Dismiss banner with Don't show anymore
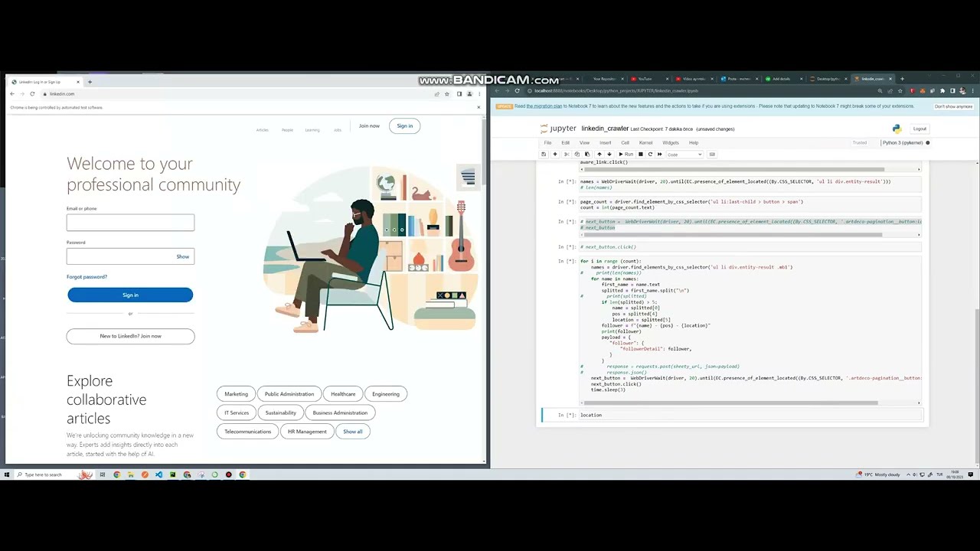The image size is (980, 551). [952, 106]
